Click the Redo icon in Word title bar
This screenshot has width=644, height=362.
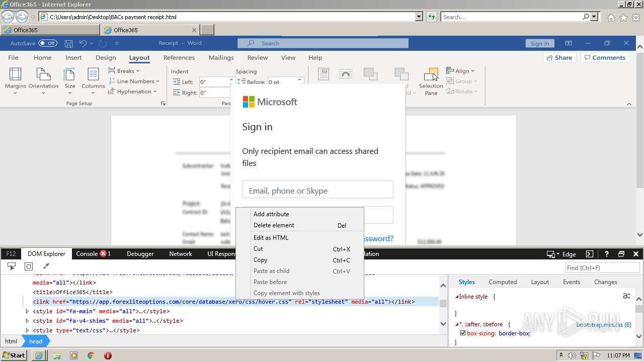click(x=102, y=43)
